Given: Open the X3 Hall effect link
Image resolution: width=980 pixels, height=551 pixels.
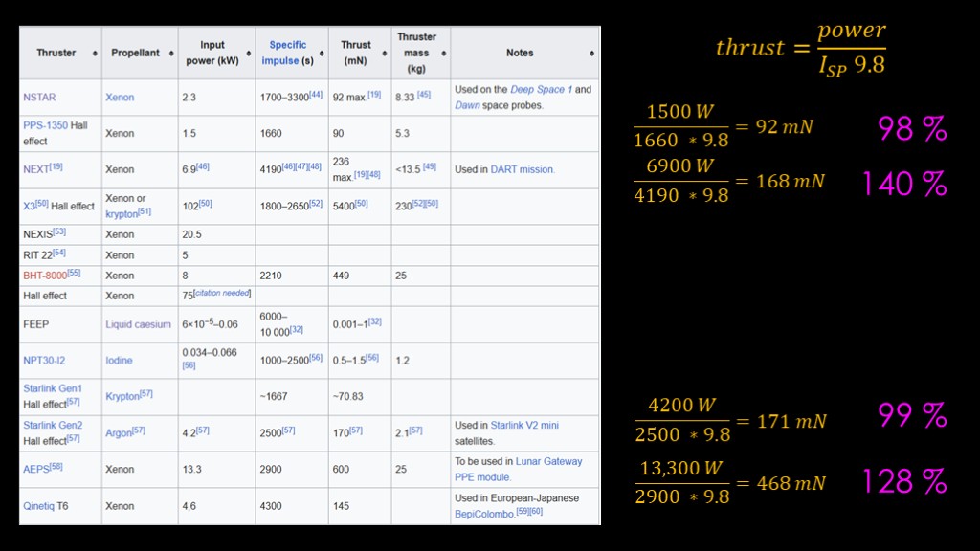Looking at the screenshot, I should pyautogui.click(x=29, y=206).
